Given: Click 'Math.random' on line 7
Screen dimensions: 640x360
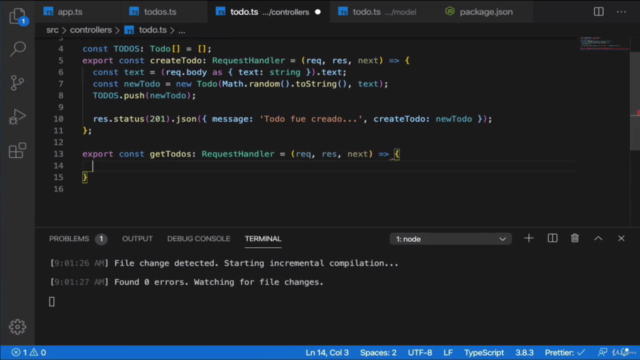Looking at the screenshot, I should (x=251, y=84).
